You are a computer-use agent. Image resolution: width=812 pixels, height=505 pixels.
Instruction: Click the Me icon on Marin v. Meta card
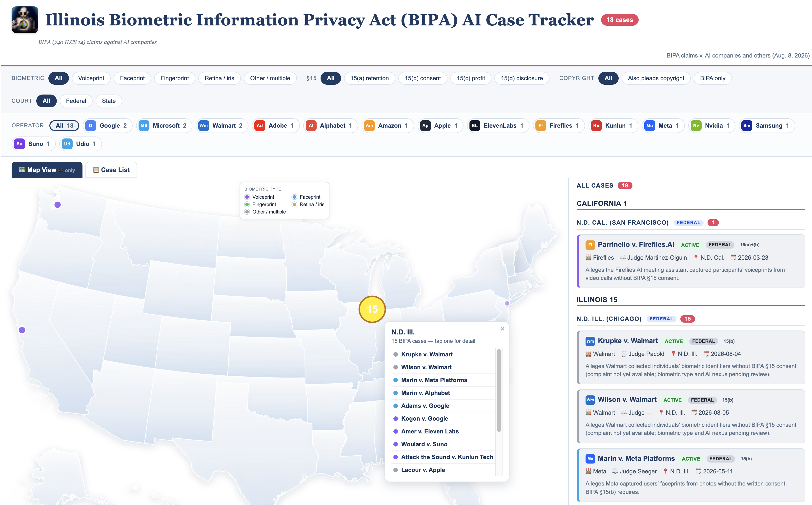590,459
